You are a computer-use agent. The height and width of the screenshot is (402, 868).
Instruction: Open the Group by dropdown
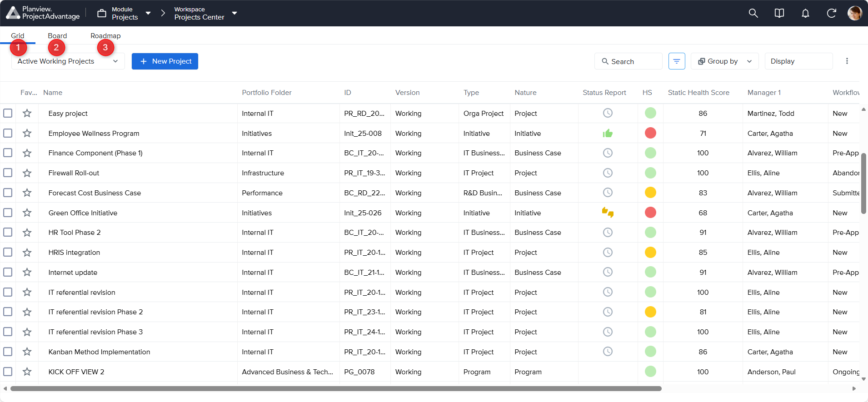click(x=724, y=61)
